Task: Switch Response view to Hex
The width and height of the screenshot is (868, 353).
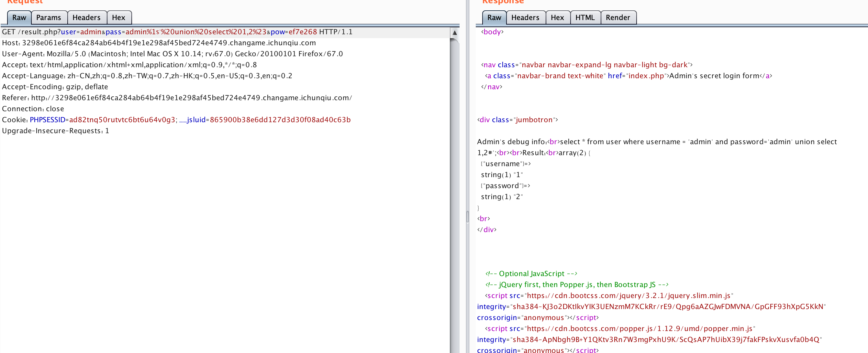Action: click(558, 17)
